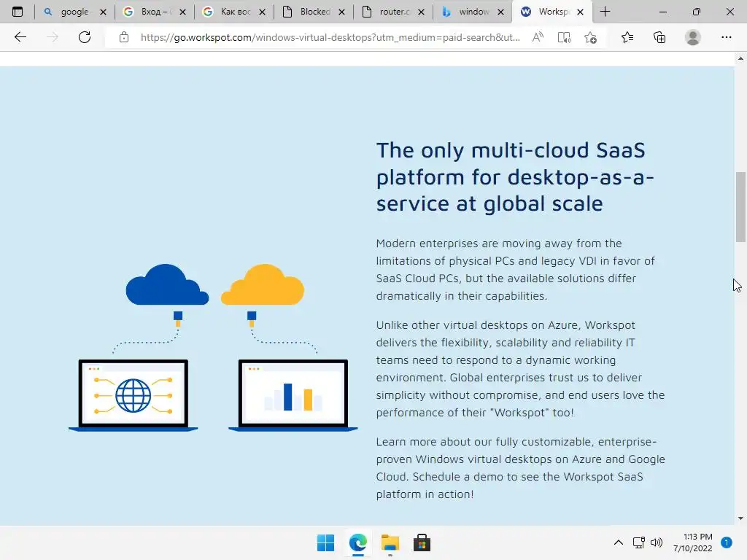Click the address bar URL field
This screenshot has height=560, width=747.
(x=330, y=37)
